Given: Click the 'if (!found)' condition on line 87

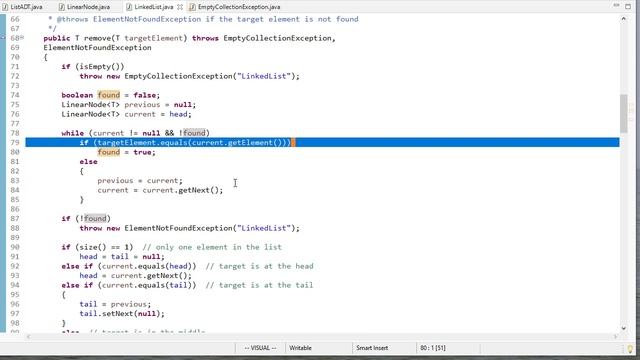Looking at the screenshot, I should 86,218.
